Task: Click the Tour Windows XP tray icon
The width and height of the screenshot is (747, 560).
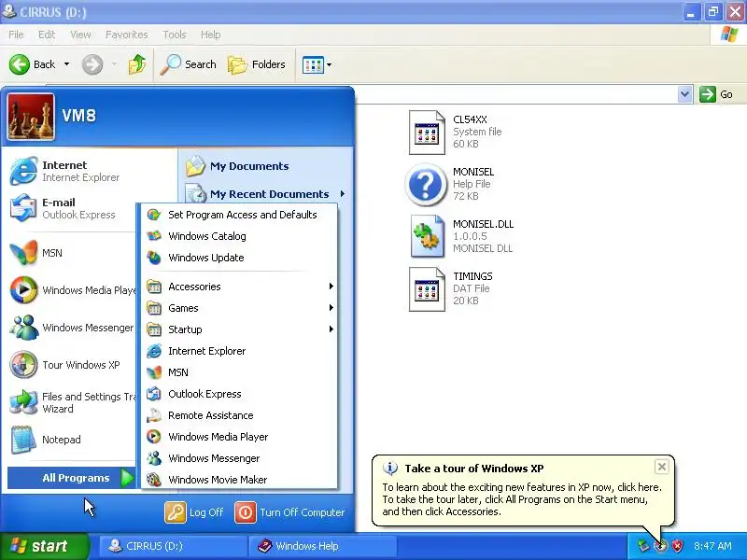Action: click(x=660, y=546)
